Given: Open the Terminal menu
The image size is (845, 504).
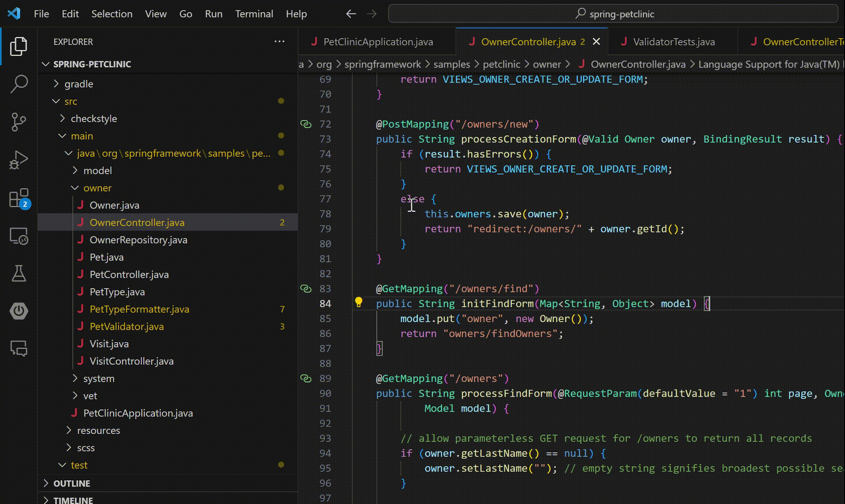Looking at the screenshot, I should click(254, 14).
